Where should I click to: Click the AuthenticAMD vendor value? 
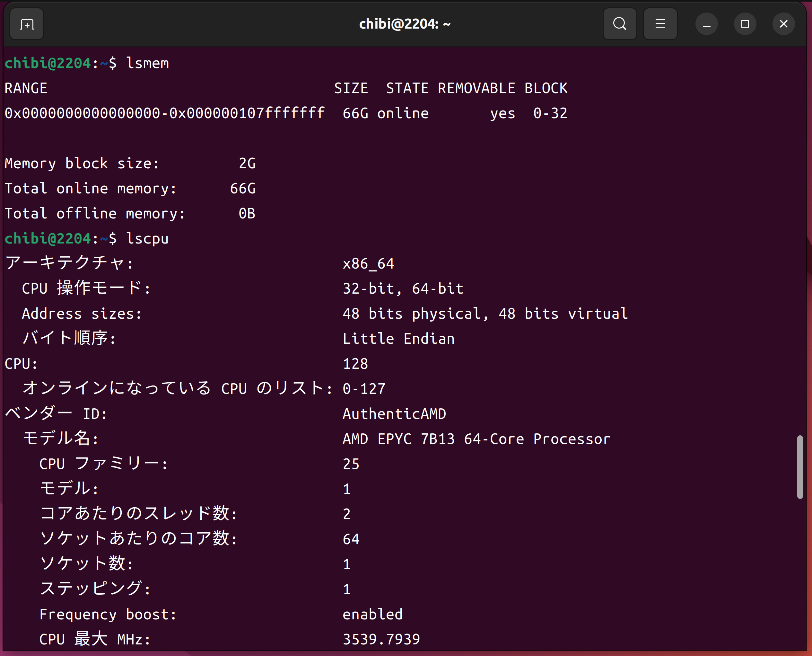pos(394,414)
